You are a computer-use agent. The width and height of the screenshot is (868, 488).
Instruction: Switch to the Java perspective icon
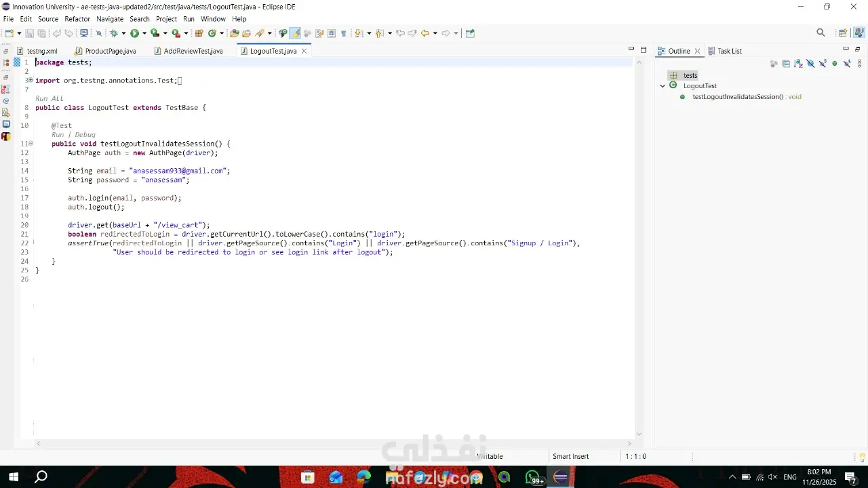coord(859,33)
